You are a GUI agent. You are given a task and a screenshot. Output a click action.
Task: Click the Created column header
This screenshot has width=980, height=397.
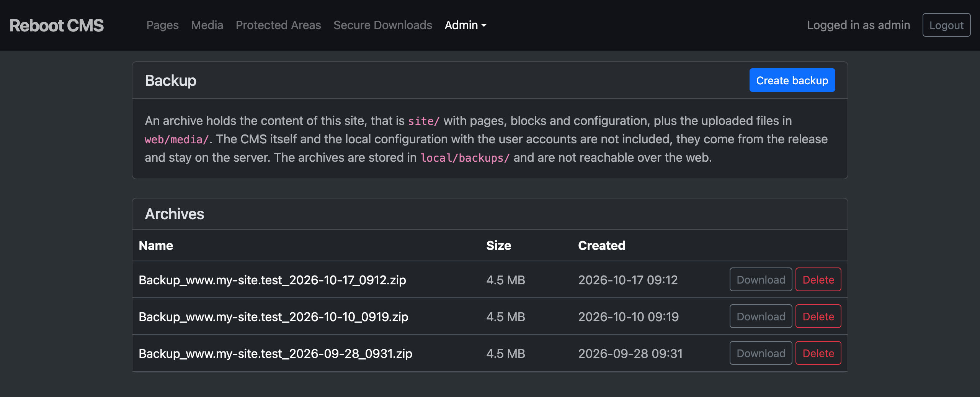(x=601, y=246)
